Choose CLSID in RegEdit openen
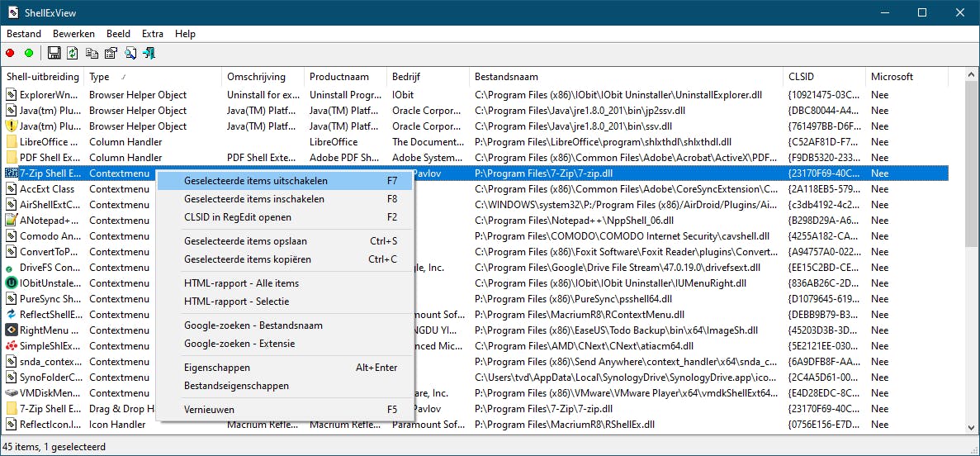 coord(284,217)
